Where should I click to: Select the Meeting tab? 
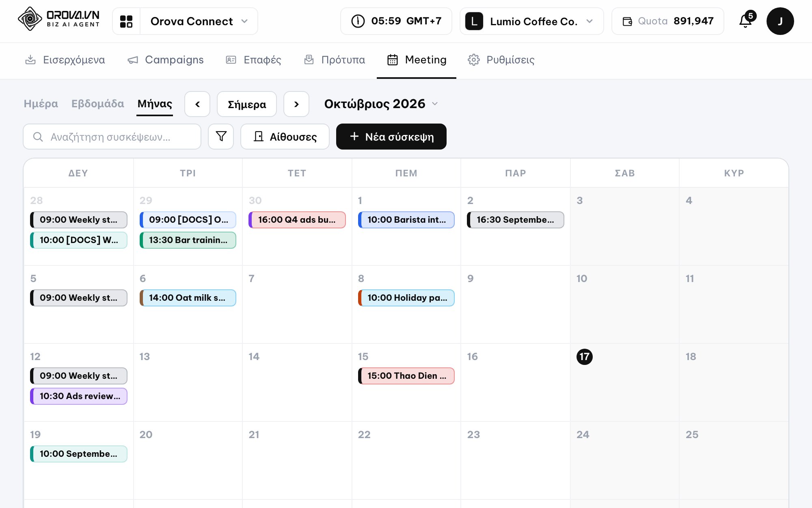[x=417, y=60]
